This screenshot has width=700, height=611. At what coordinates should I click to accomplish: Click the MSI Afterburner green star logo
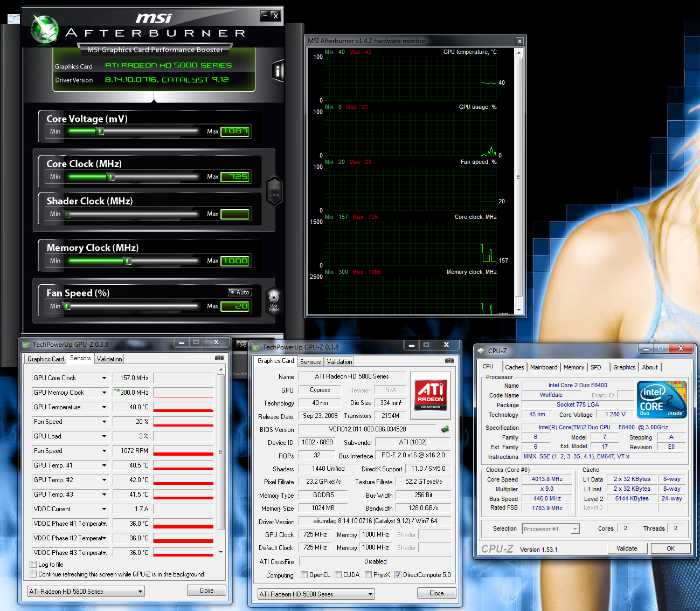(x=44, y=29)
